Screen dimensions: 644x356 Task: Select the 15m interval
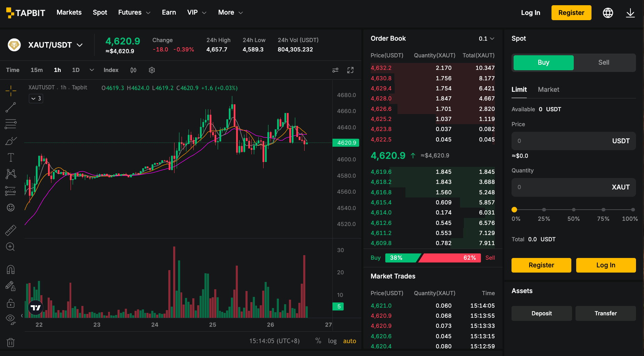click(x=37, y=70)
